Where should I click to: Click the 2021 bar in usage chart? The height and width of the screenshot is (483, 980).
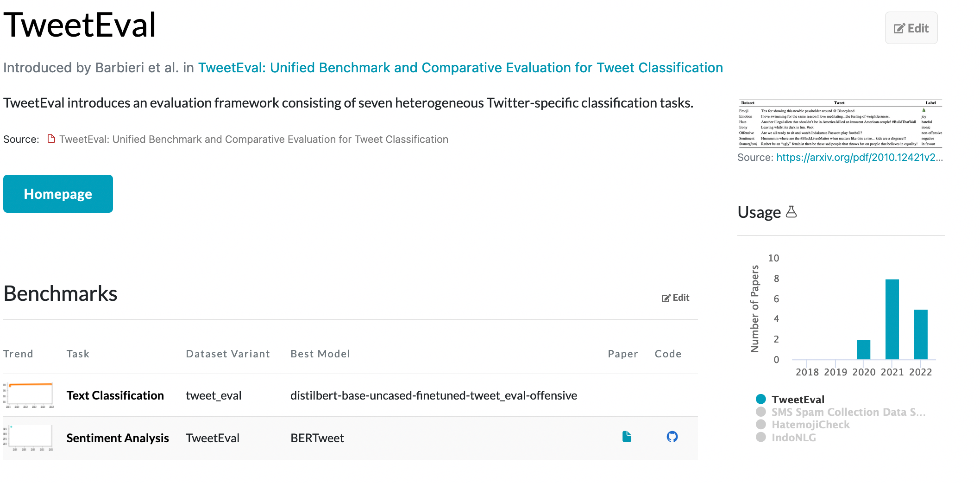coord(892,319)
